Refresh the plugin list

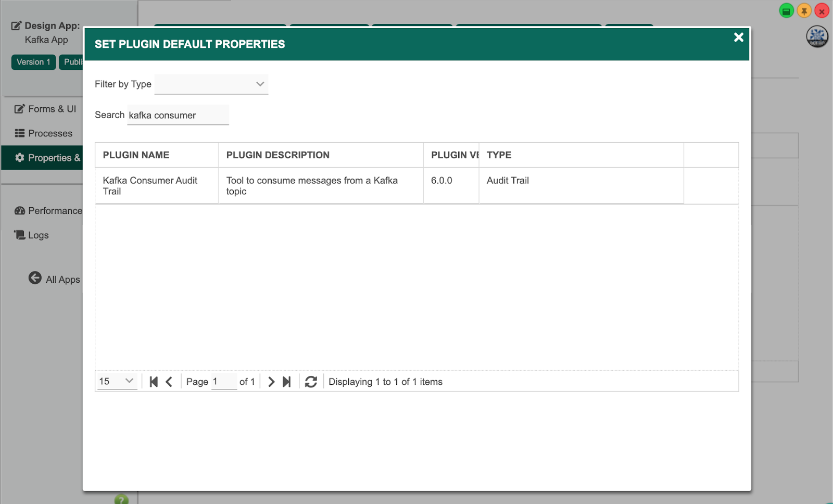click(x=311, y=382)
